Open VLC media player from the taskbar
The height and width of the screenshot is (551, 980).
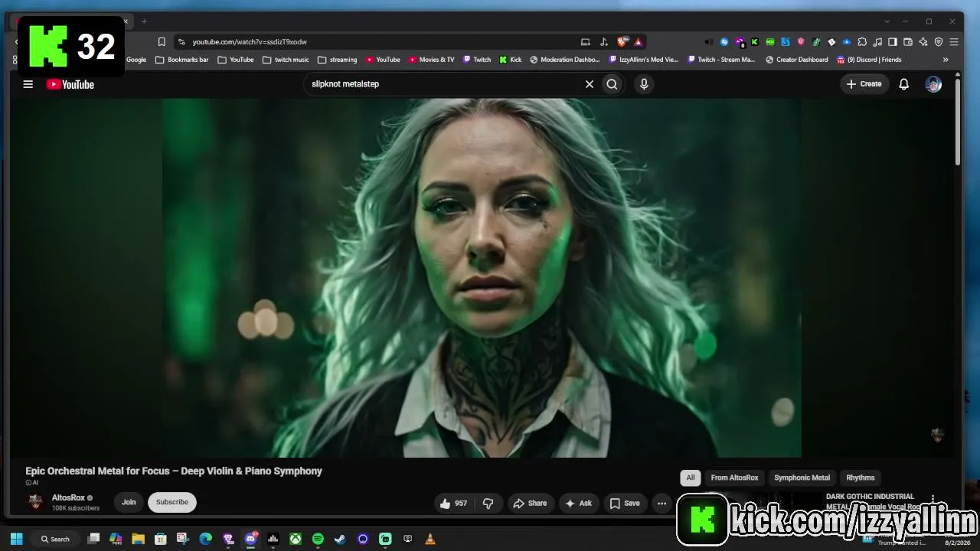[430, 539]
